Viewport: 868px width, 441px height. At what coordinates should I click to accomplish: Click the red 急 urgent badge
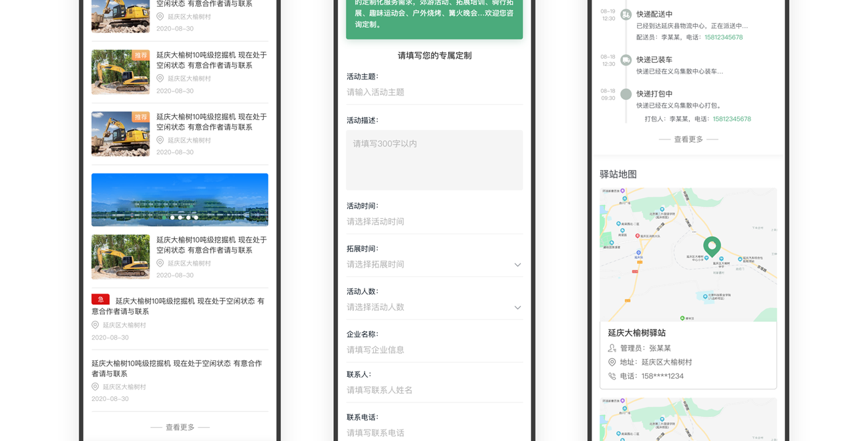pos(100,300)
